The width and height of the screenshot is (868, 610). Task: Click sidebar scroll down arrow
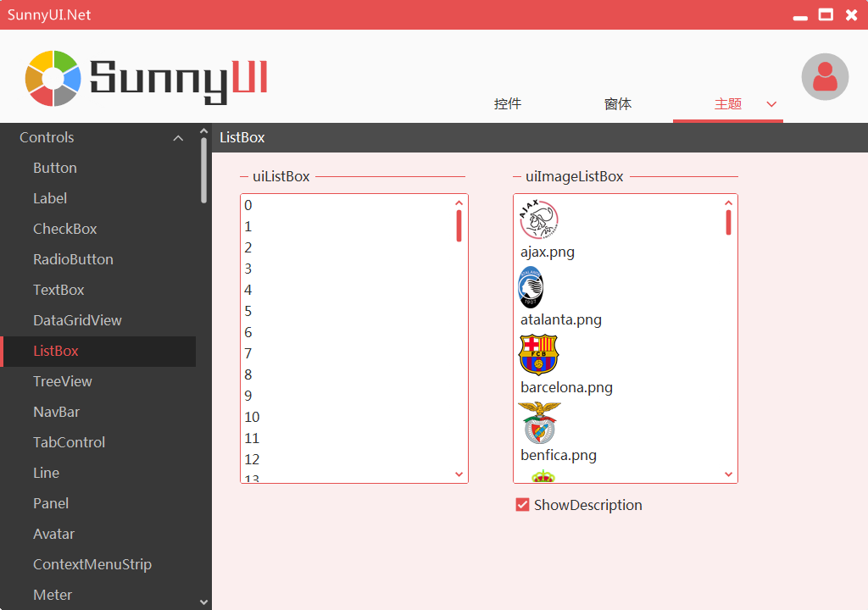pyautogui.click(x=203, y=602)
